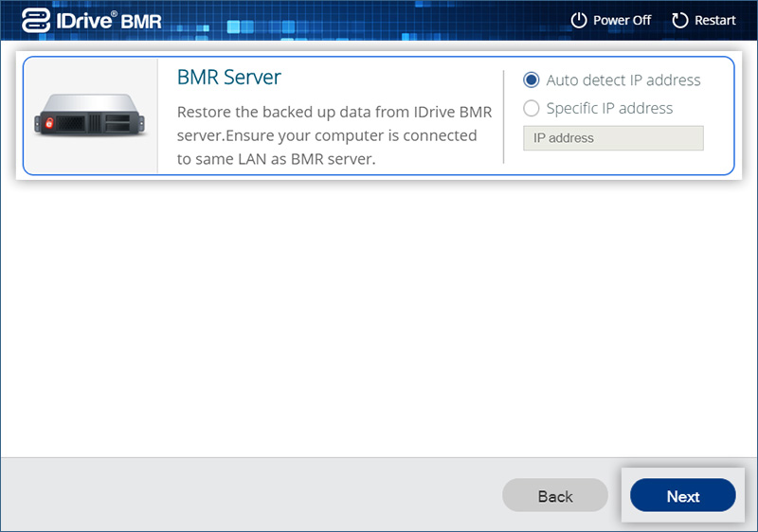The width and height of the screenshot is (758, 532).
Task: Click the Restart circular arrow icon
Action: (679, 20)
